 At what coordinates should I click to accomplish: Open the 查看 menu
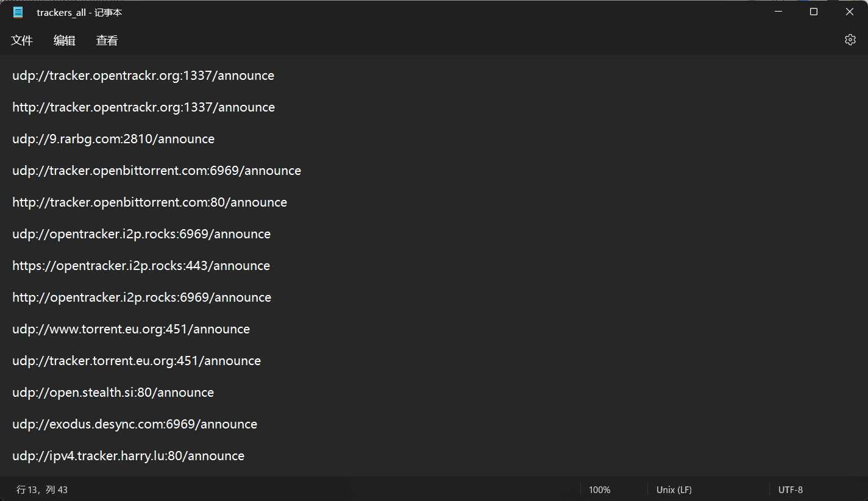(107, 41)
